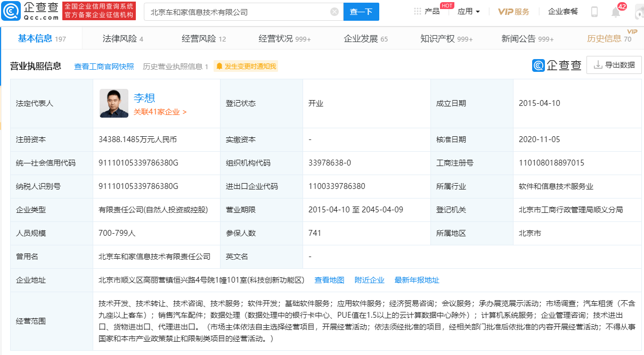644x355 pixels.
Task: Select the 营业执照信息 section heading
Action: tap(36, 66)
